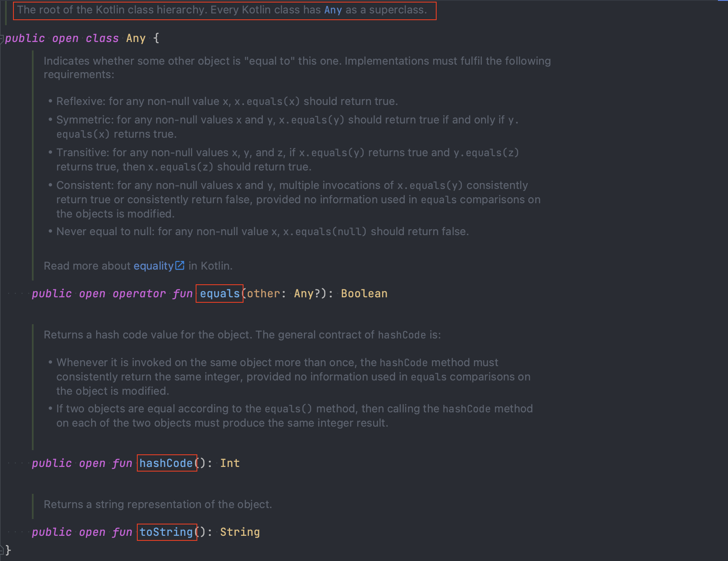Click the Boolean return type

point(364,294)
